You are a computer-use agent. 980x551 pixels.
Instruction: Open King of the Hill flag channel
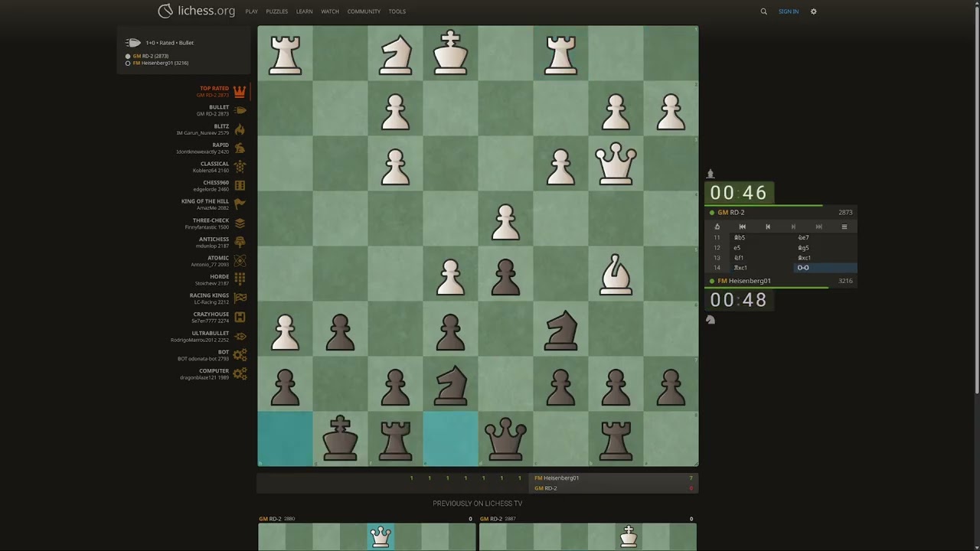click(x=240, y=204)
